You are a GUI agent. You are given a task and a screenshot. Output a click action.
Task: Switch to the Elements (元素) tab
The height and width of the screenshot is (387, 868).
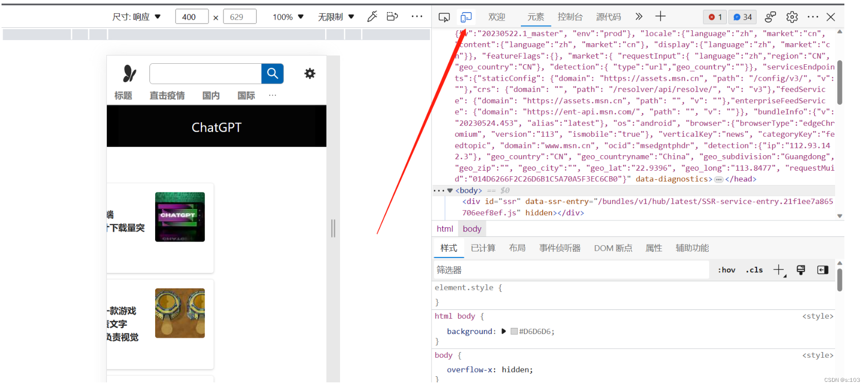[536, 17]
